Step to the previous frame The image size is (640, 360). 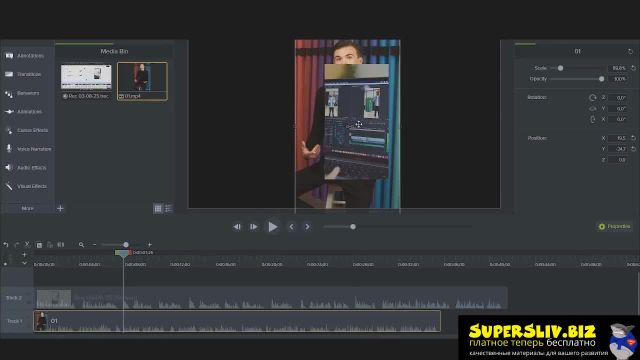(x=291, y=227)
